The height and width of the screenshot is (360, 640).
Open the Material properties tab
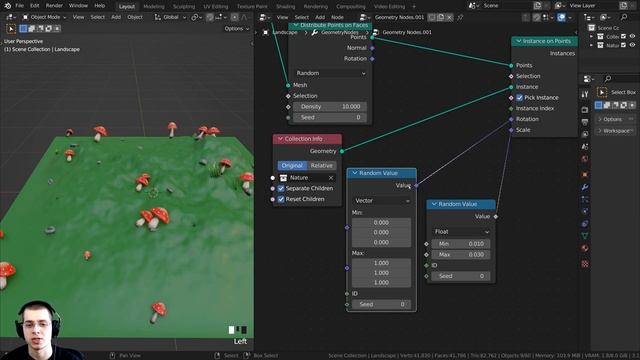584,248
